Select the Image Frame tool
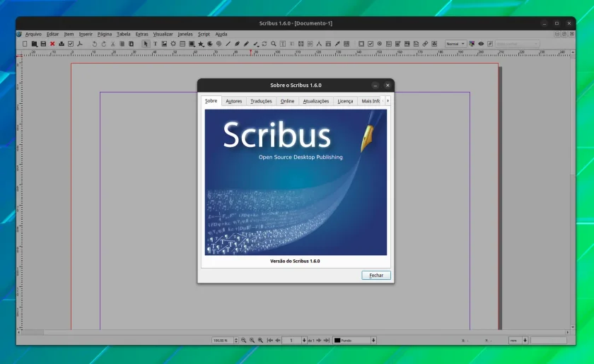This screenshot has width=594, height=364. click(164, 44)
